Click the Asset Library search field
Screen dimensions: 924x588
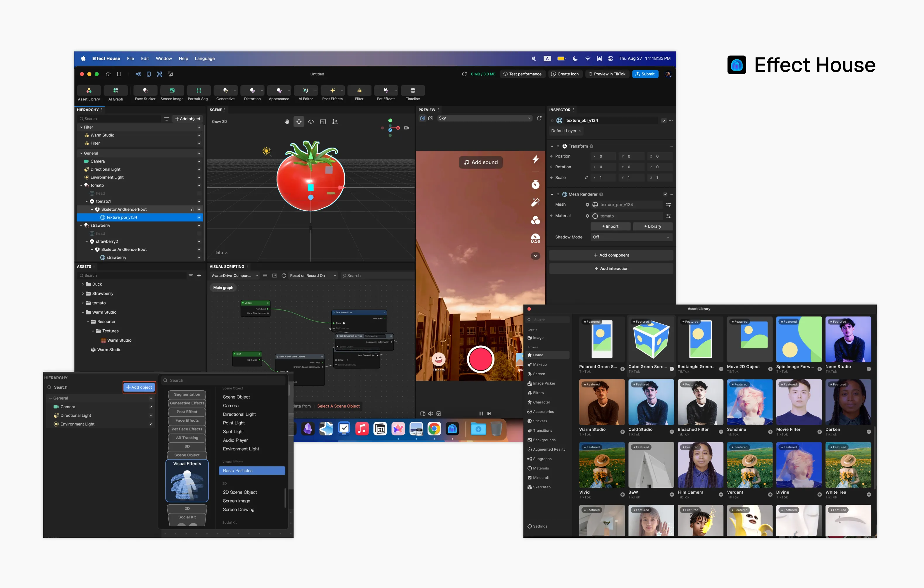click(x=548, y=319)
